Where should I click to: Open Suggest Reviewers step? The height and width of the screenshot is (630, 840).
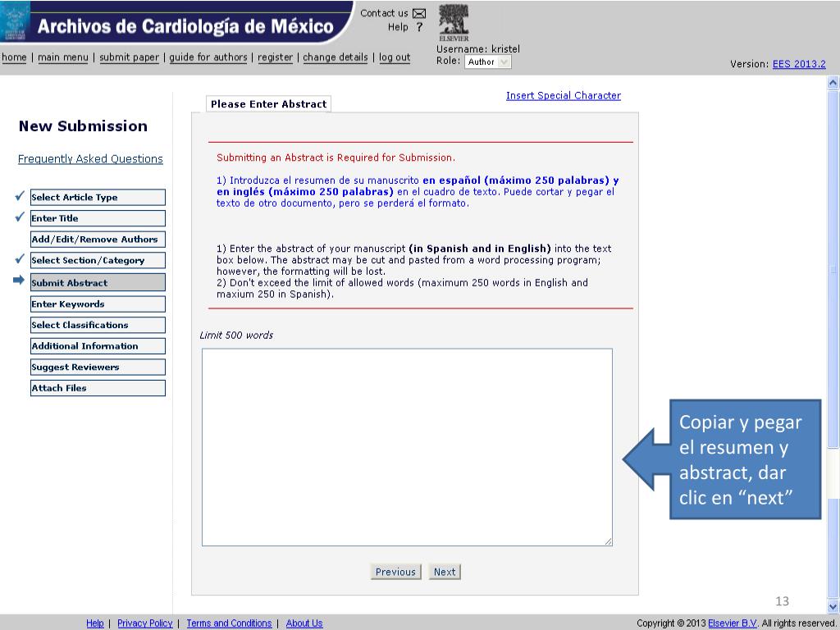98,367
